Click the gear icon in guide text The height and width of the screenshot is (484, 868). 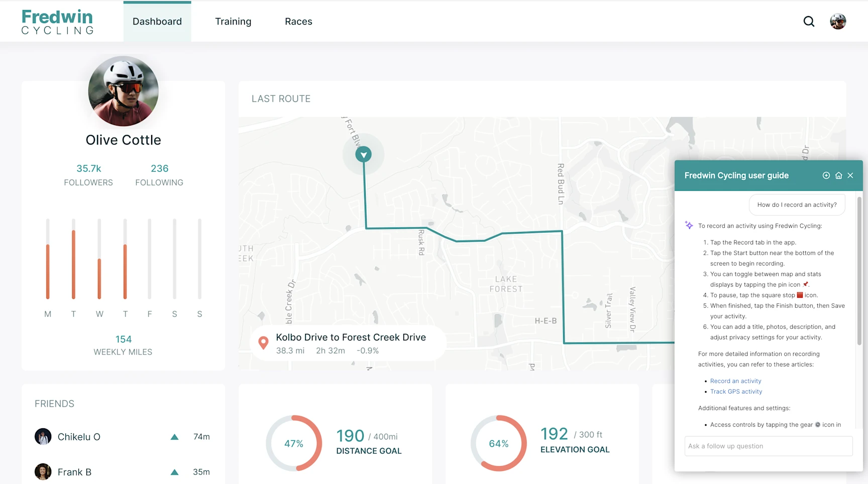pyautogui.click(x=817, y=425)
